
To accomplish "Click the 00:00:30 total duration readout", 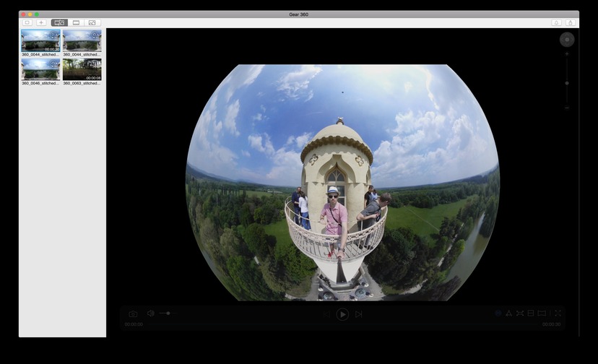I will [x=552, y=324].
